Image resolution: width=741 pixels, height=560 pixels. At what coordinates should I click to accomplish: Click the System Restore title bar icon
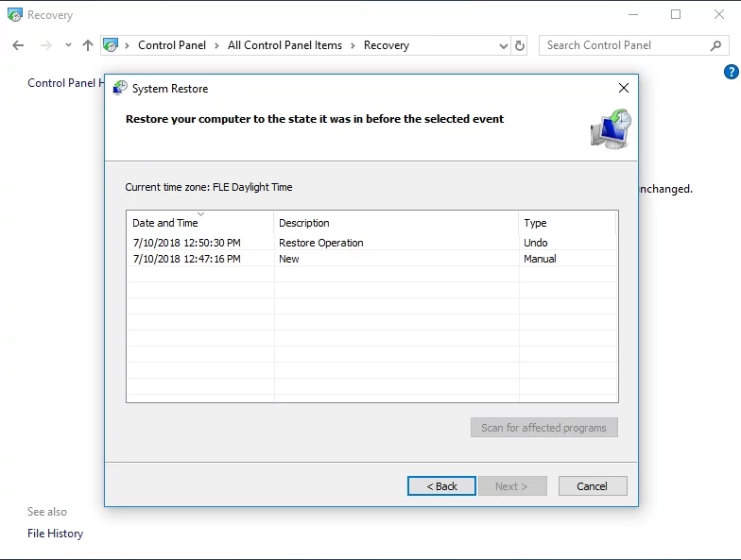click(x=120, y=88)
